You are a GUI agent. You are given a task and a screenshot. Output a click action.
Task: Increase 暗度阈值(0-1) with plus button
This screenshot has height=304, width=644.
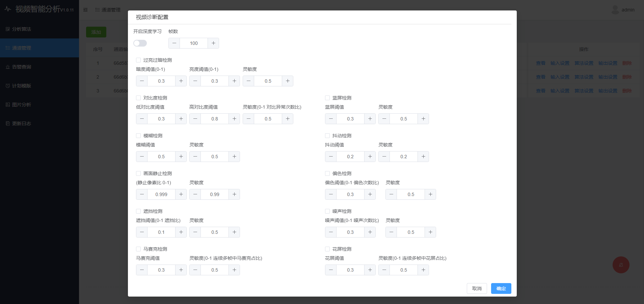[181, 81]
